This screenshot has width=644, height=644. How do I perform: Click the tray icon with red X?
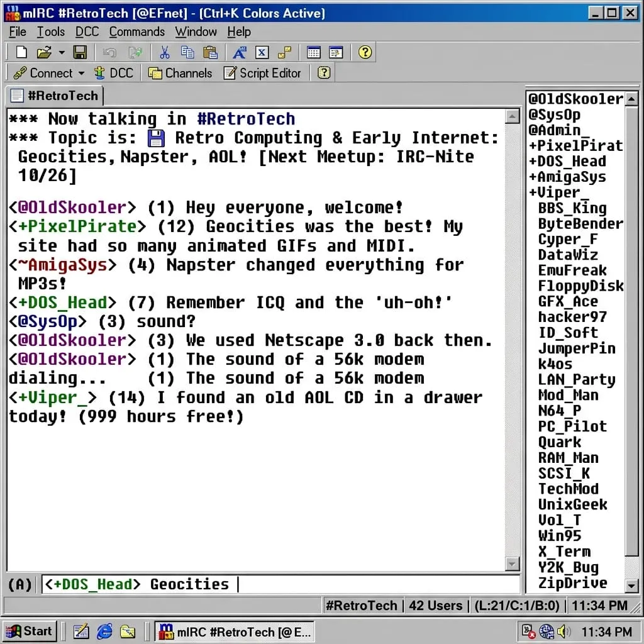point(528,631)
